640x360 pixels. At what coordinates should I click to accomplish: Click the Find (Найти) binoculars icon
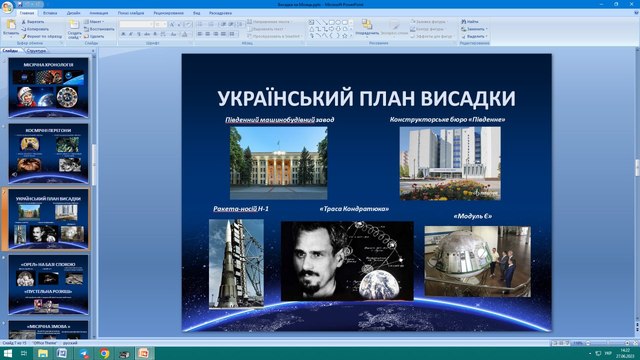pos(464,22)
